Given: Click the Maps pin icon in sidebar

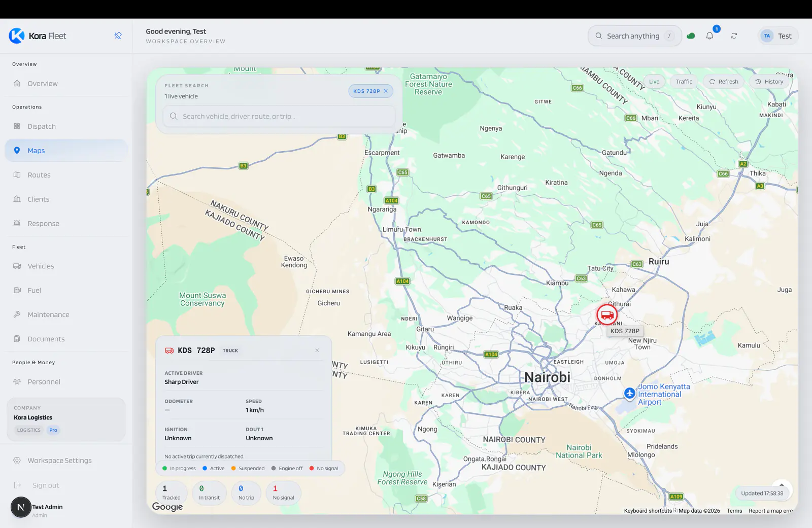Looking at the screenshot, I should tap(17, 151).
